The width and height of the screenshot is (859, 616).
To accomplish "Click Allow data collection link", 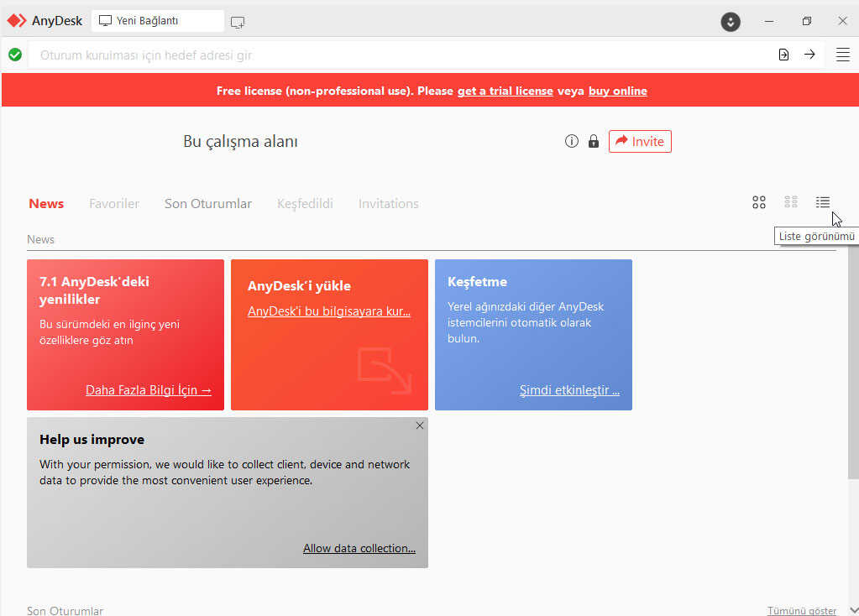I will [359, 548].
